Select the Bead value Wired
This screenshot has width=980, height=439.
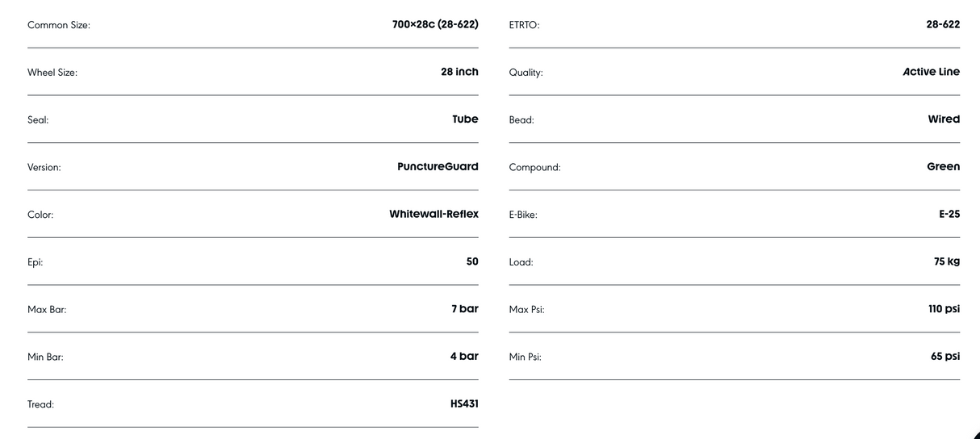(x=944, y=119)
